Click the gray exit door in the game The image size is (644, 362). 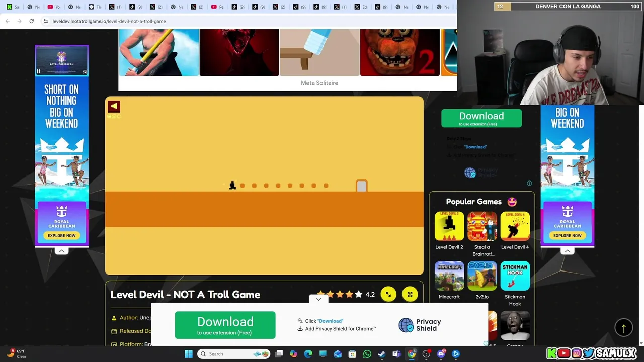click(361, 186)
